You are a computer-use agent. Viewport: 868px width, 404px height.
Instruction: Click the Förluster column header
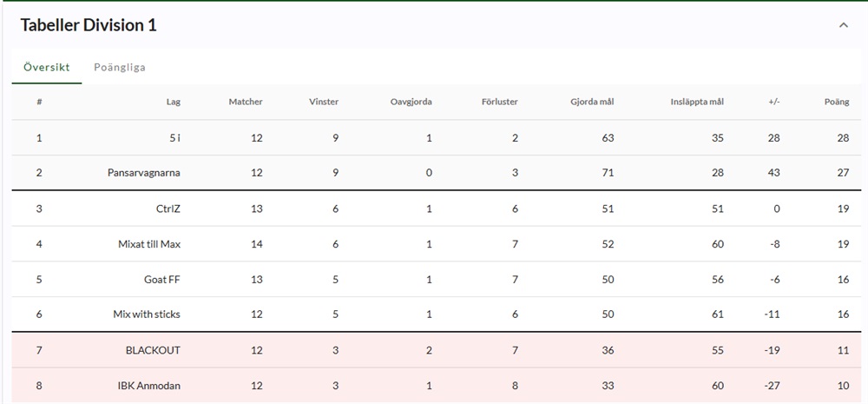pyautogui.click(x=500, y=102)
